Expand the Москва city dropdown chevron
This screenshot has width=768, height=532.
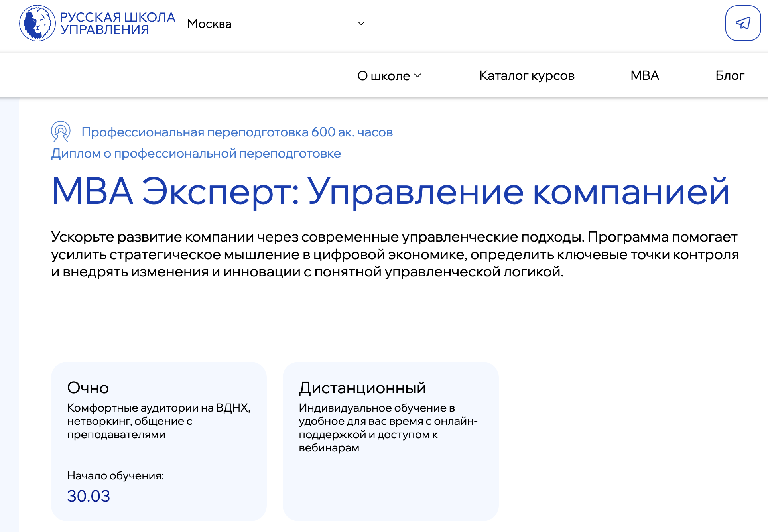coord(361,24)
